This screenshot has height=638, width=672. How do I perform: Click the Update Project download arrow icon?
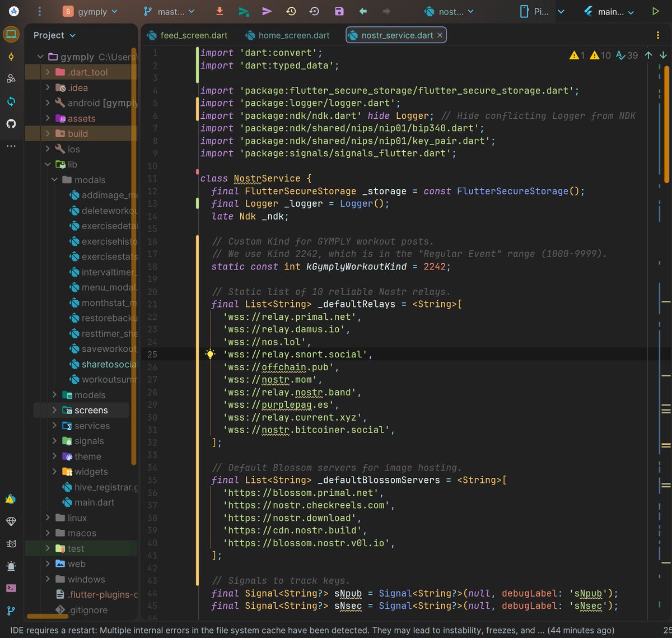click(220, 11)
